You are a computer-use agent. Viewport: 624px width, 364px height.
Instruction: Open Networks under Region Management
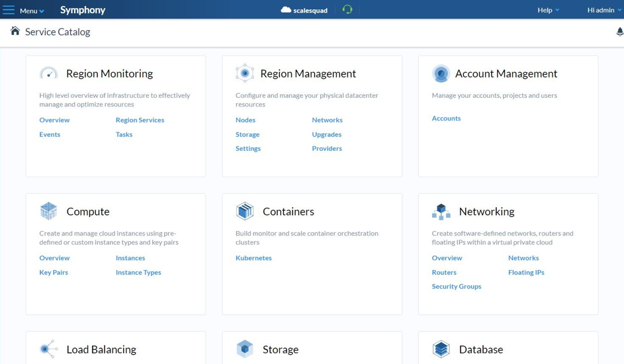point(327,120)
